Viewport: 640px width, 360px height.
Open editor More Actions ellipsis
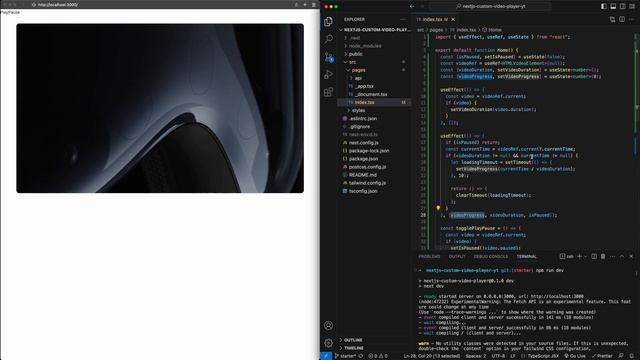[x=631, y=19]
